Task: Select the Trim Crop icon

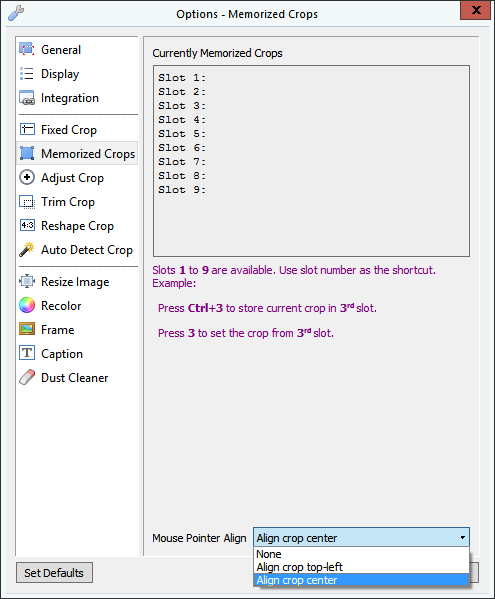Action: click(x=27, y=202)
